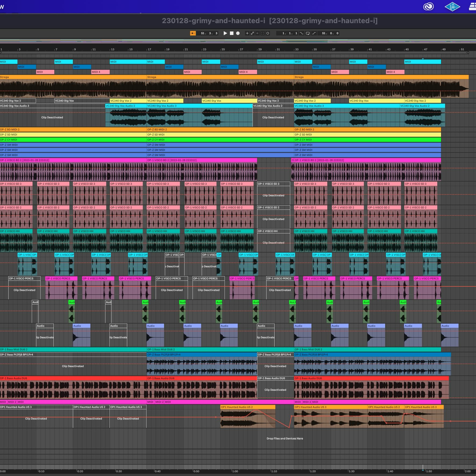Select the 'MIDI 4' clip at bar 11
This screenshot has height=476, width=476.
100,72
